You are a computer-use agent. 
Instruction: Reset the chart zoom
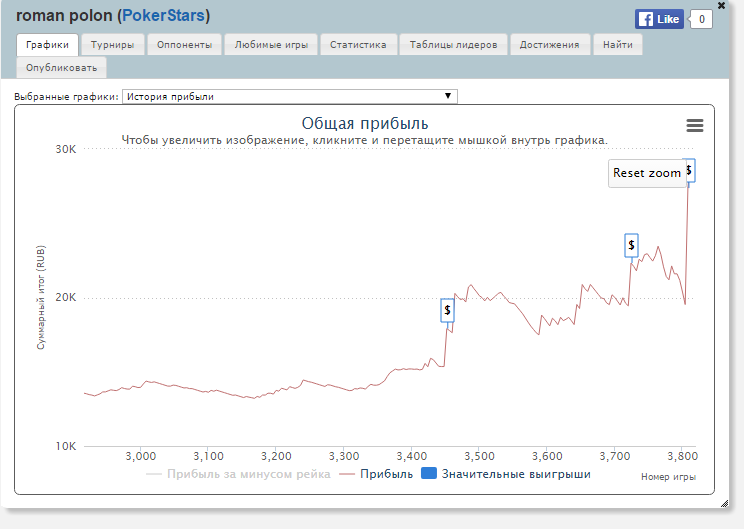646,173
